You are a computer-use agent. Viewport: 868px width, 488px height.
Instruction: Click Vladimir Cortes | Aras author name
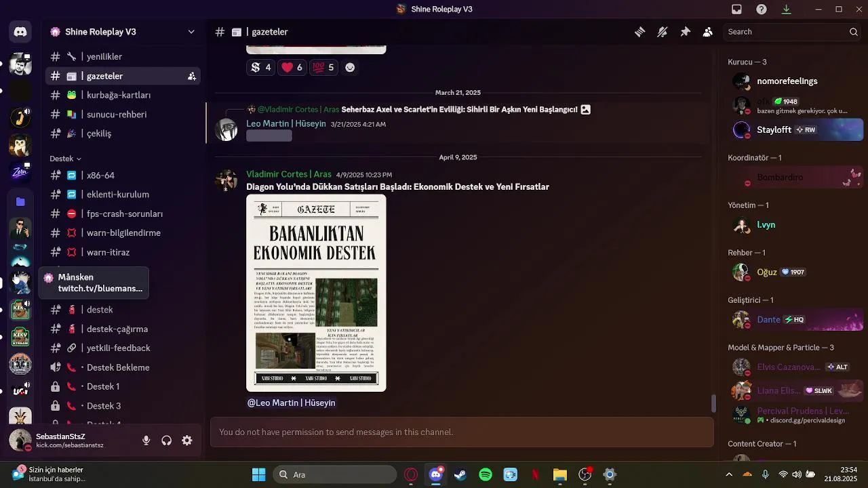tap(289, 174)
